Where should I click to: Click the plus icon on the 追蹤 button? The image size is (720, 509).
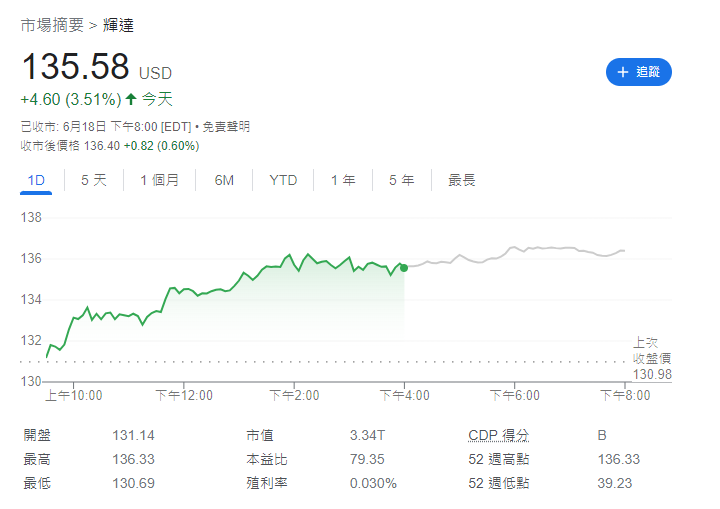624,72
